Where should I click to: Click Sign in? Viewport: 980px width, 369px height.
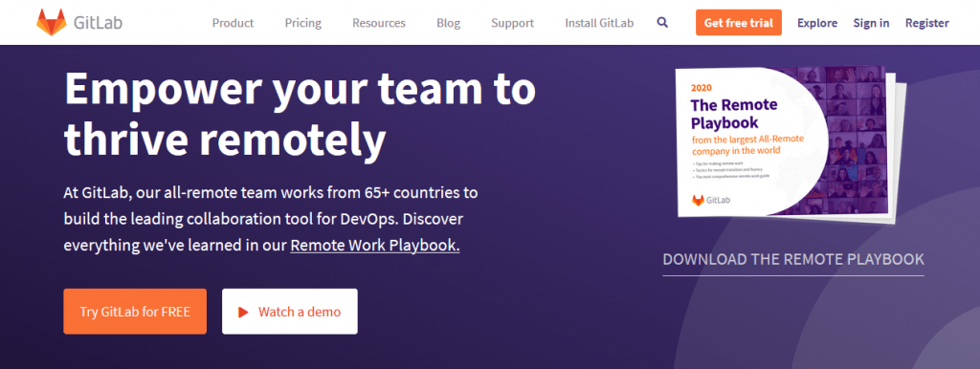(871, 23)
